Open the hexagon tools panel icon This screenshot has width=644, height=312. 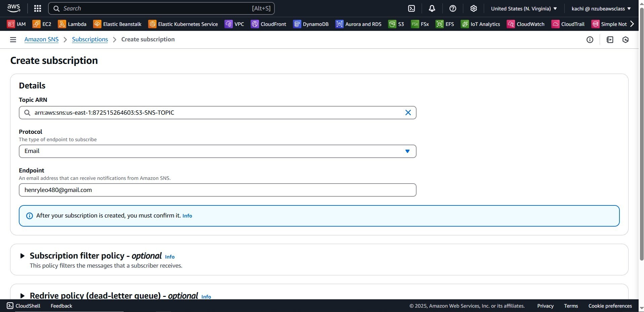point(625,40)
